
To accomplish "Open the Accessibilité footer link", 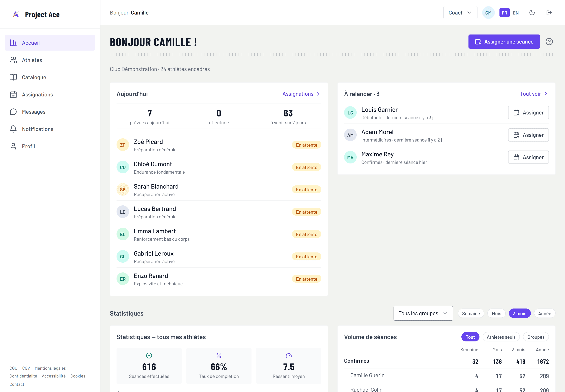I will point(54,376).
